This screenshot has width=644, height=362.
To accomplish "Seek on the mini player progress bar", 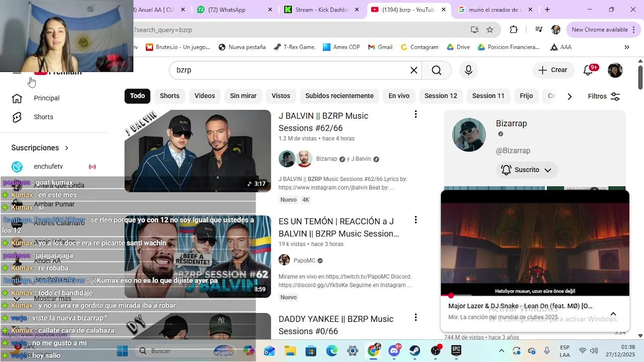I will click(535, 296).
